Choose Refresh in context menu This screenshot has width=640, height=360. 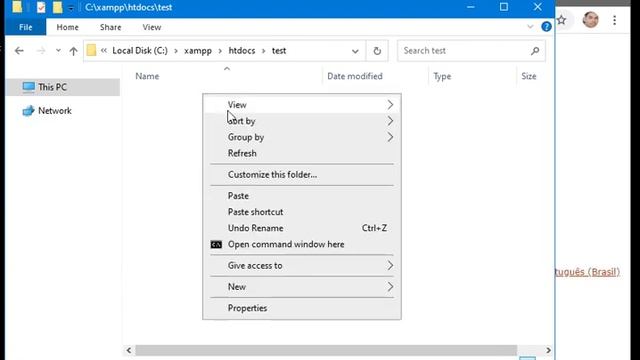[x=302, y=153]
